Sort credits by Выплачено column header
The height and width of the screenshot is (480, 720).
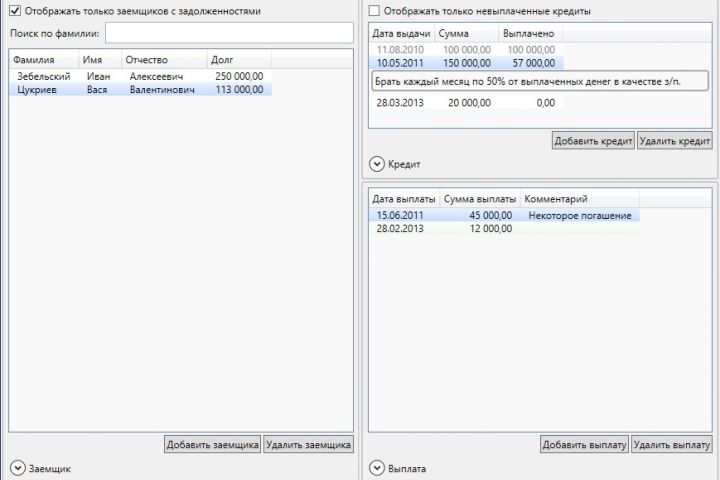(x=531, y=34)
